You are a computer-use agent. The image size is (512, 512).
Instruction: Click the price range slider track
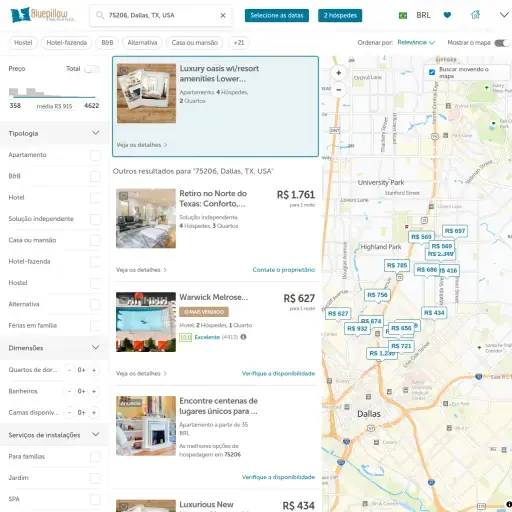point(54,97)
